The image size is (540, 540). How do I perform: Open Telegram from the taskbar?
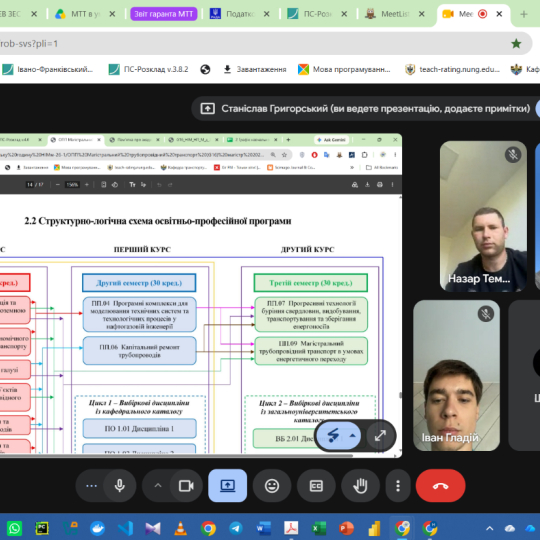pyautogui.click(x=236, y=528)
